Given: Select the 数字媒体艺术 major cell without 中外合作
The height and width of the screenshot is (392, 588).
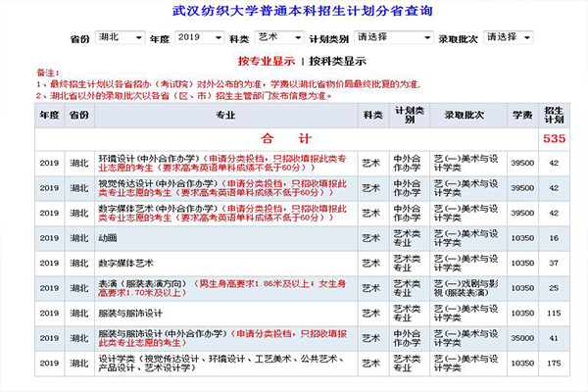Looking at the screenshot, I should (x=226, y=264).
